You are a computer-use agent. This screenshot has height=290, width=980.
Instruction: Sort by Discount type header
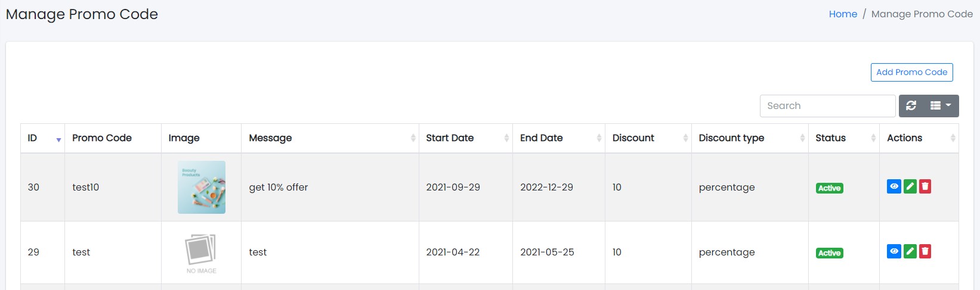pos(749,138)
